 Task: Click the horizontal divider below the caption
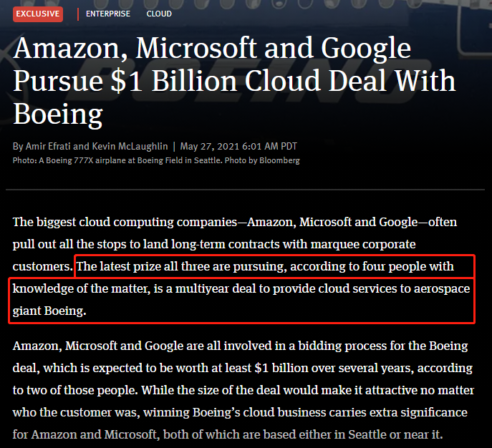[x=245, y=190]
